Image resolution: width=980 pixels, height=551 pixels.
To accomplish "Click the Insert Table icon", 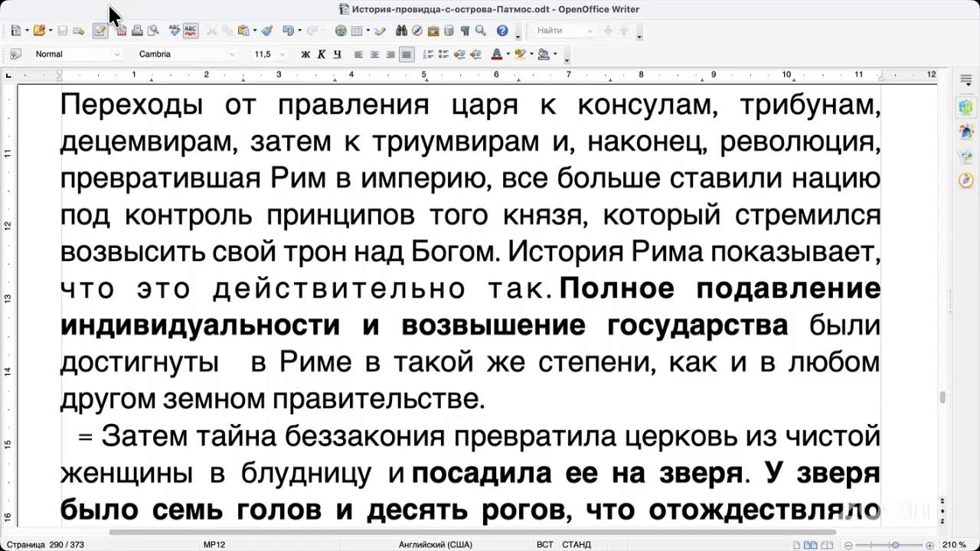I will tap(357, 31).
